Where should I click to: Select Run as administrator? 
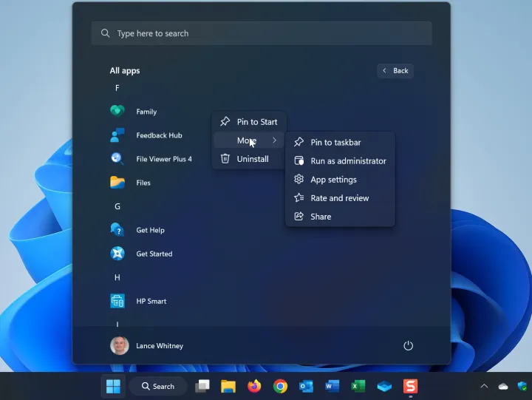347,161
